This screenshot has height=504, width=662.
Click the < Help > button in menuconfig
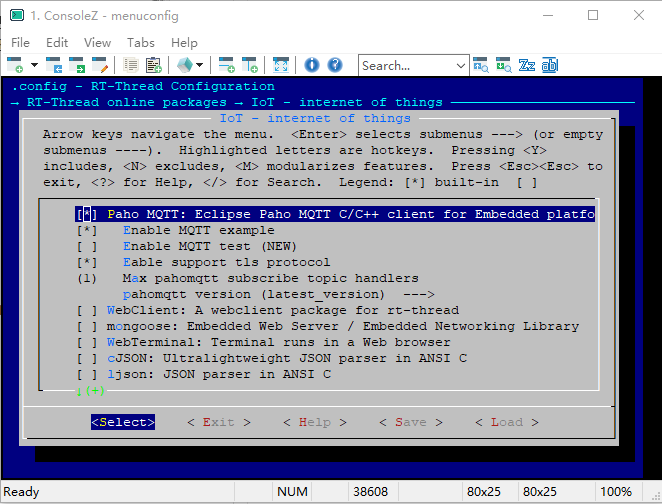coord(315,422)
